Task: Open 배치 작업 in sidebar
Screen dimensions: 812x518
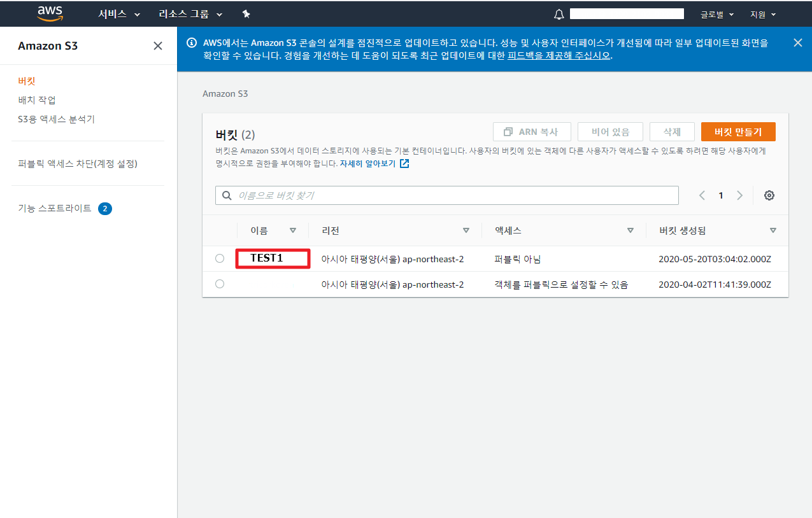Action: (x=37, y=100)
